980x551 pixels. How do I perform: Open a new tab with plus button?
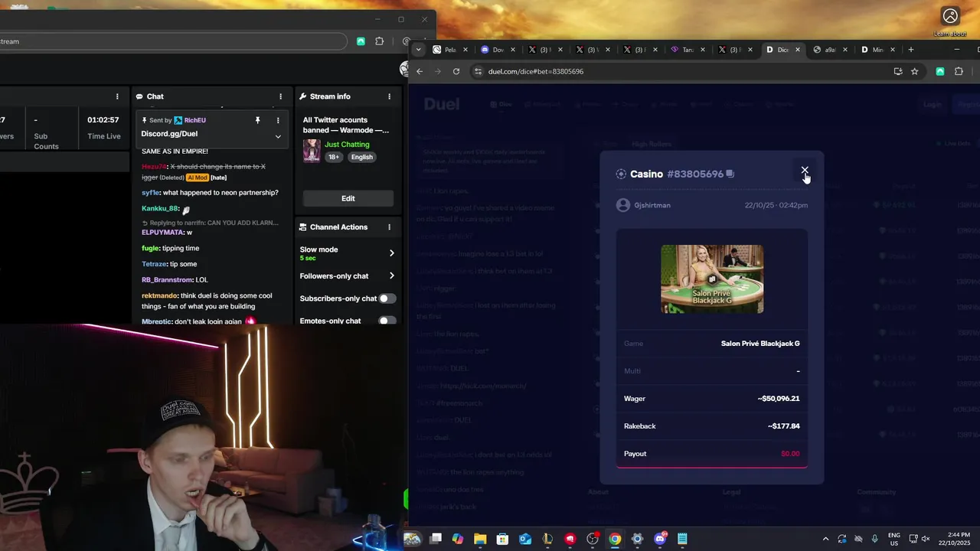tap(910, 50)
